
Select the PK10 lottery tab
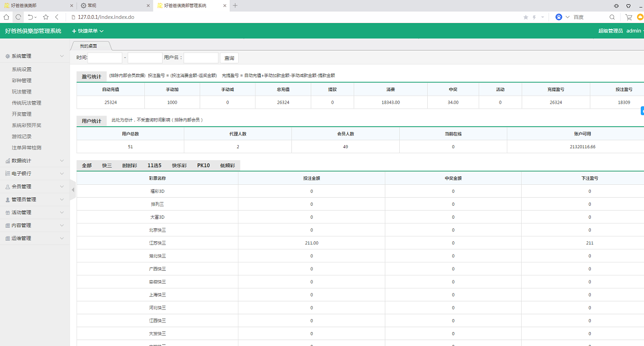click(x=203, y=165)
